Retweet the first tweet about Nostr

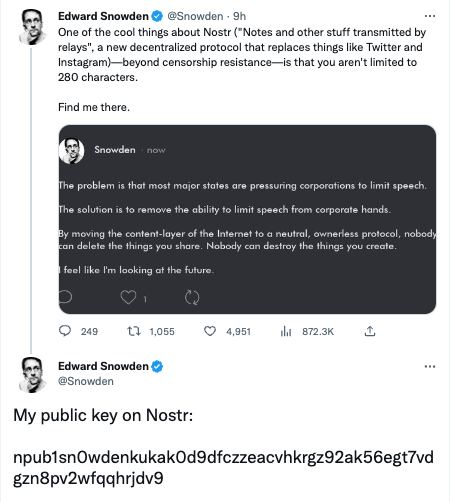134,331
